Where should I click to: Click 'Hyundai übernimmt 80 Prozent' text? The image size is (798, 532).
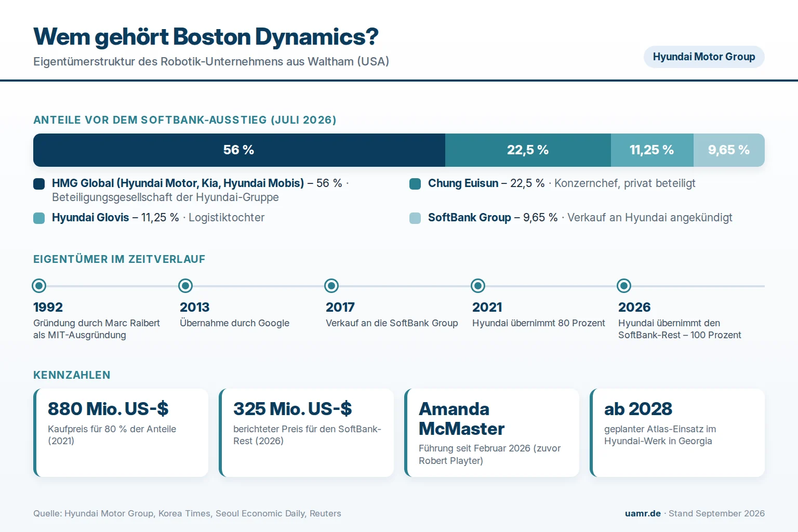539,323
